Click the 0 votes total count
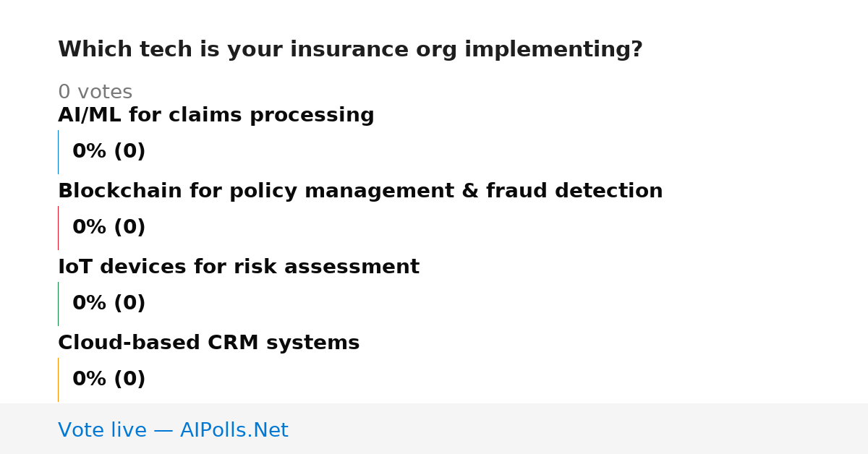 95,93
